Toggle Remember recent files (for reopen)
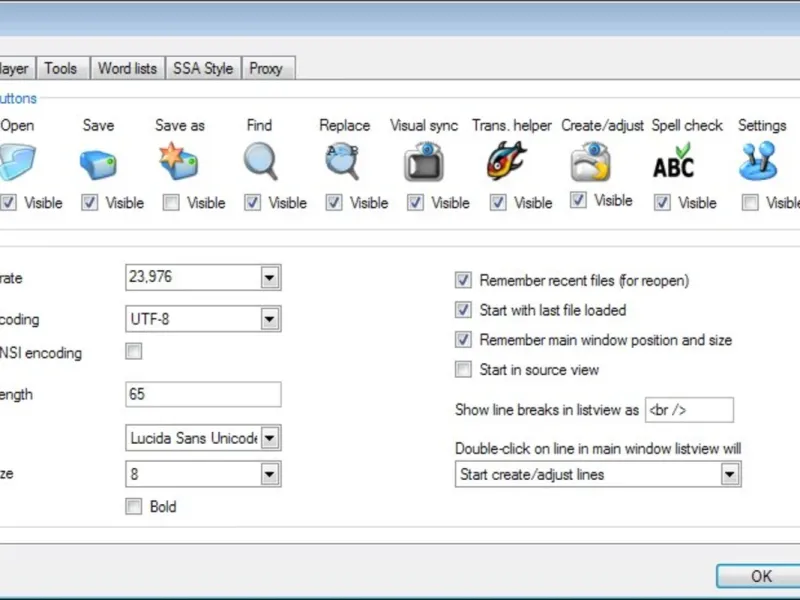The image size is (800, 600). tap(463, 280)
